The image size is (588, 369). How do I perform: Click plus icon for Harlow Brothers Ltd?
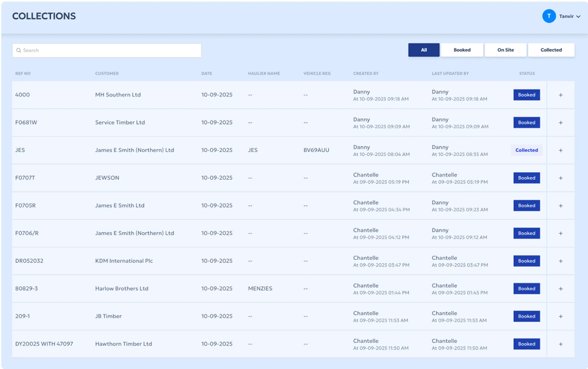click(560, 289)
